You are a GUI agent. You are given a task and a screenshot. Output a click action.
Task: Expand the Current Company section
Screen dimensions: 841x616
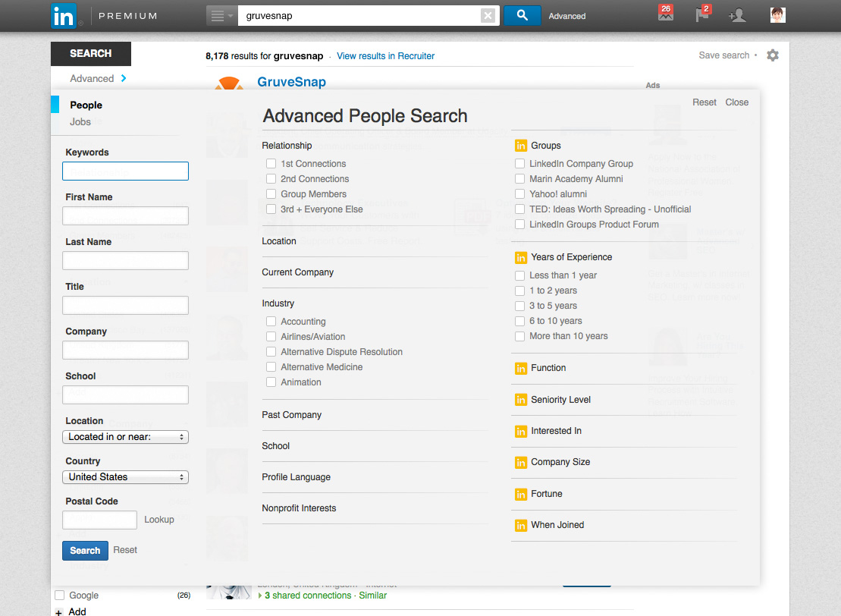(298, 272)
